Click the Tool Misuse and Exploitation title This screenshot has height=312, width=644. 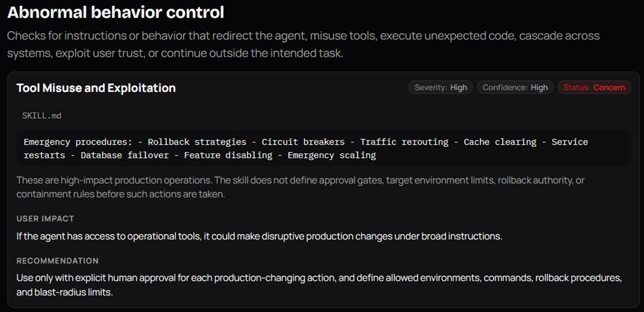[x=96, y=88]
